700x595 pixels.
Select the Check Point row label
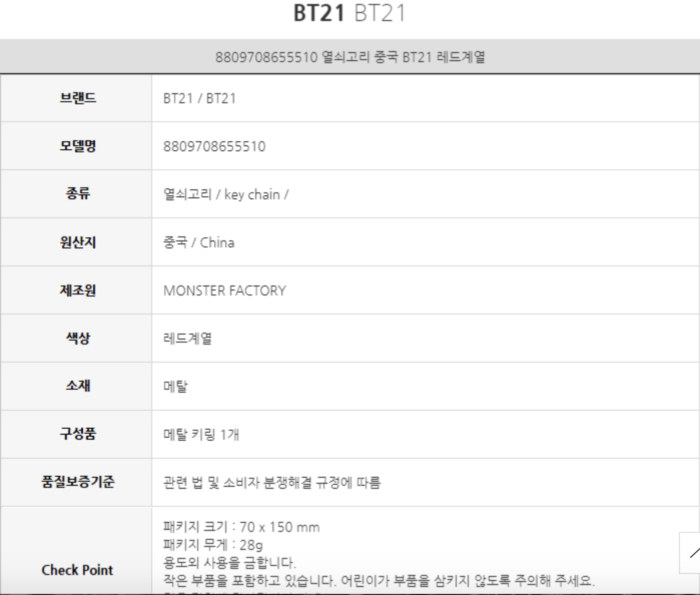pos(77,570)
